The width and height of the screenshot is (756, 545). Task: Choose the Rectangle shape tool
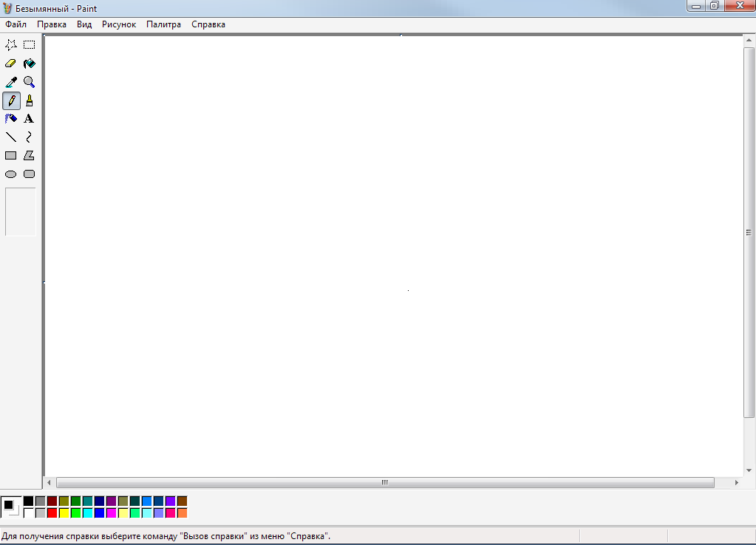(x=11, y=156)
